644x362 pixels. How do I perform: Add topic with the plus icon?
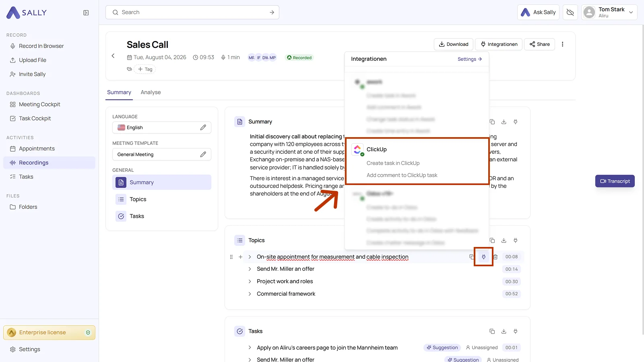(x=240, y=257)
